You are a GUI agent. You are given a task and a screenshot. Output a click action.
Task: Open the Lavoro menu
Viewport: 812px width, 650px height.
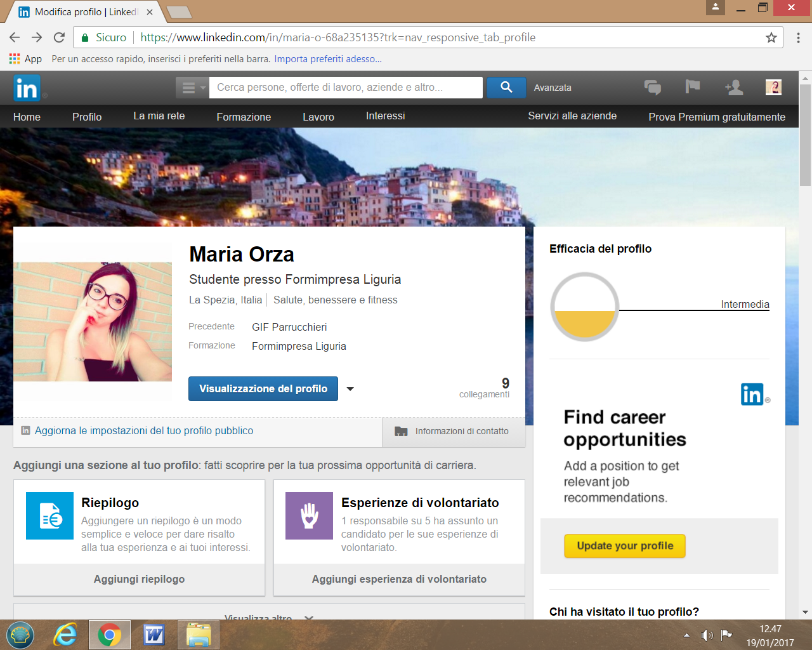pyautogui.click(x=318, y=117)
